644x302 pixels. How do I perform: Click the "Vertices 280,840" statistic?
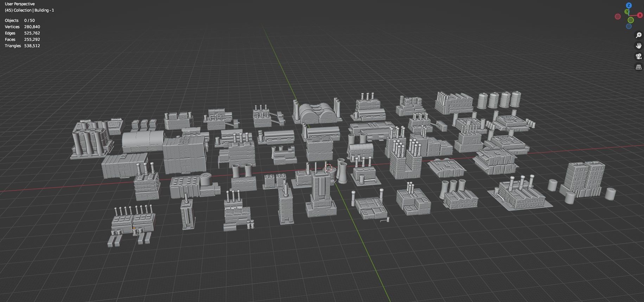click(22, 27)
